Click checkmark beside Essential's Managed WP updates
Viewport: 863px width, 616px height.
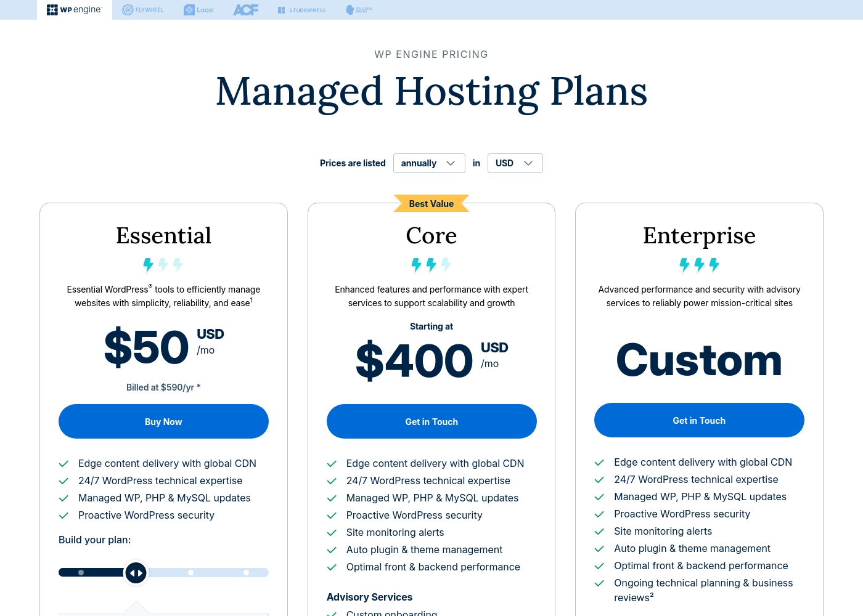pos(63,498)
